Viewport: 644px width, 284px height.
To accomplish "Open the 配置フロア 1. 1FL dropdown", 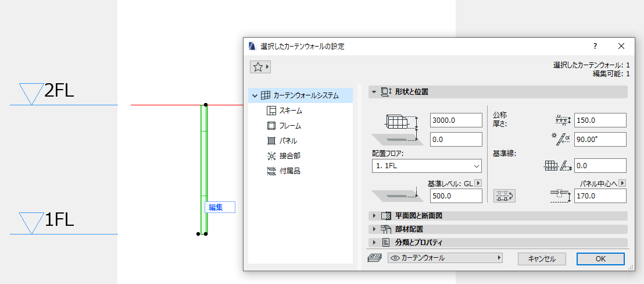I will pos(427,166).
